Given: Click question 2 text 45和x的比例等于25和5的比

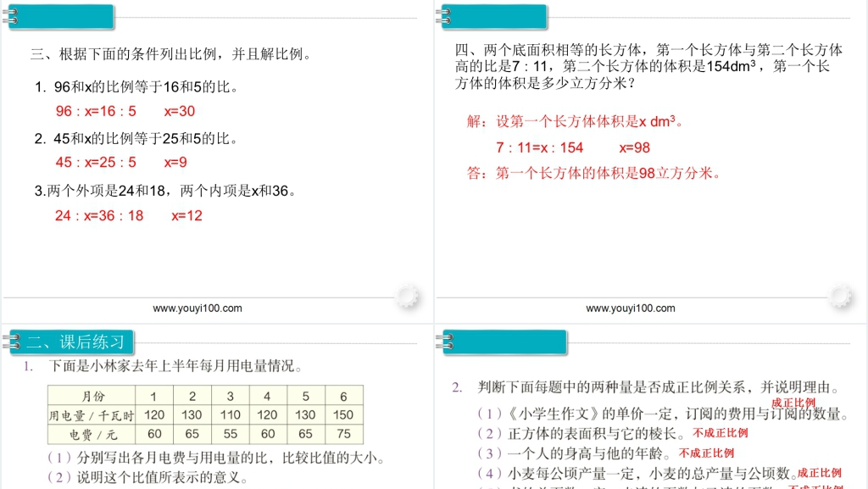Looking at the screenshot, I should coord(136,138).
